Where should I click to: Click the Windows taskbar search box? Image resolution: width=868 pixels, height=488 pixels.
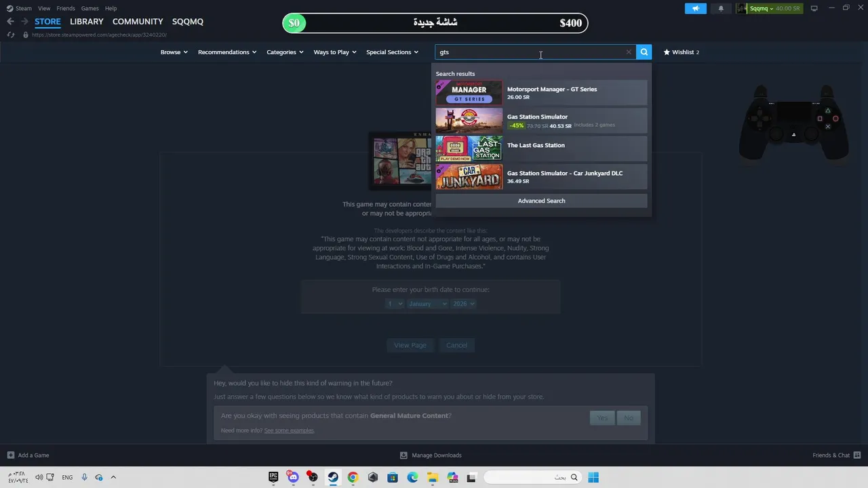coord(533,477)
